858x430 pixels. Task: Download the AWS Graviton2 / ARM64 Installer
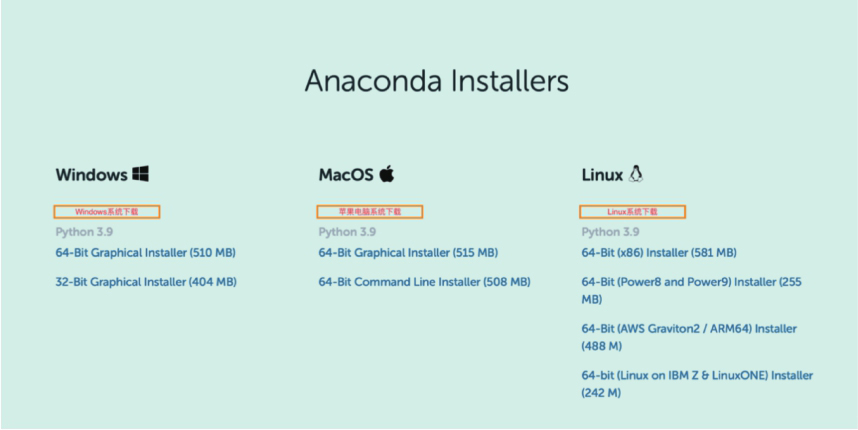click(x=689, y=338)
